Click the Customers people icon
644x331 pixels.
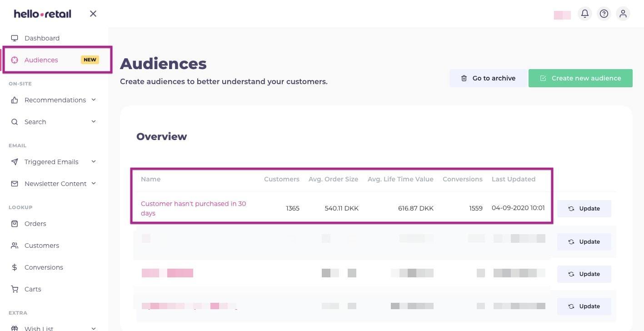click(15, 246)
